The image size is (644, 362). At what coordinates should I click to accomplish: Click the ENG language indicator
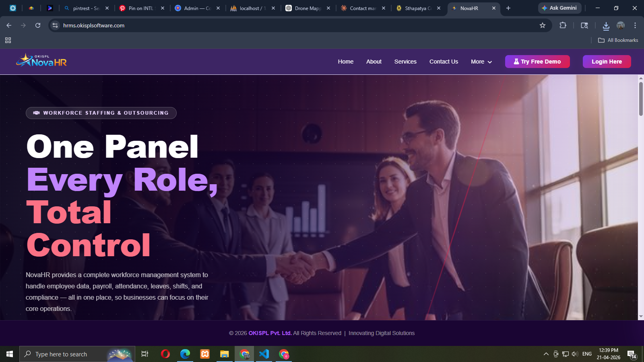(x=587, y=354)
